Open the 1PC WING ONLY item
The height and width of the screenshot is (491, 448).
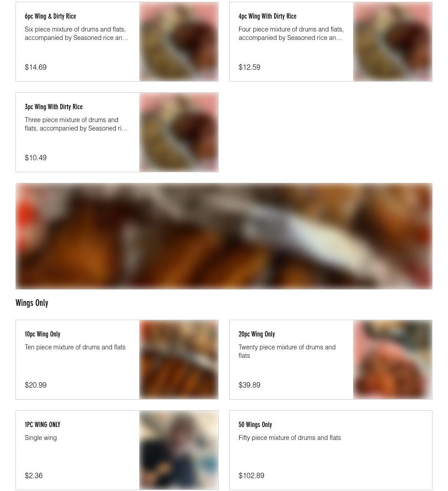tap(117, 450)
